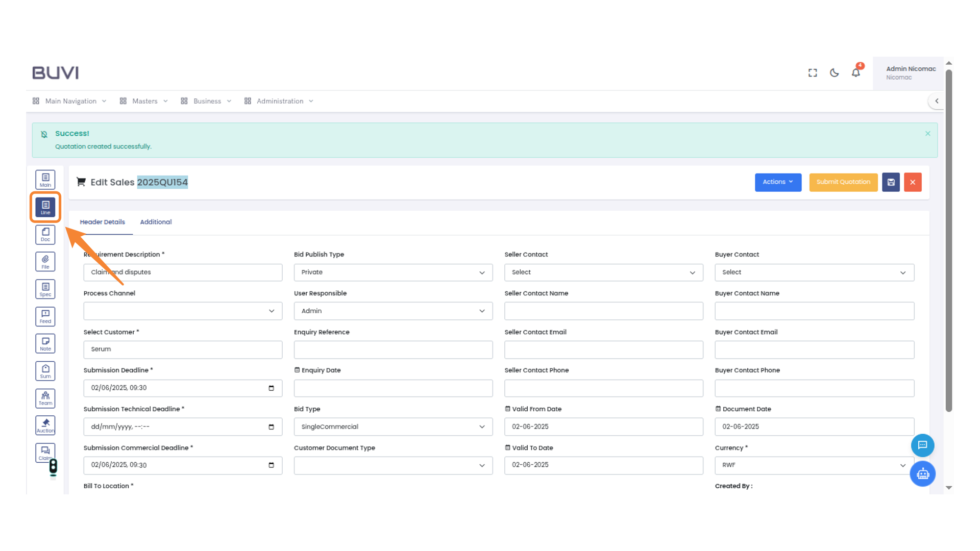980x551 pixels.
Task: Toggle fullscreen mode icon
Action: tap(813, 73)
